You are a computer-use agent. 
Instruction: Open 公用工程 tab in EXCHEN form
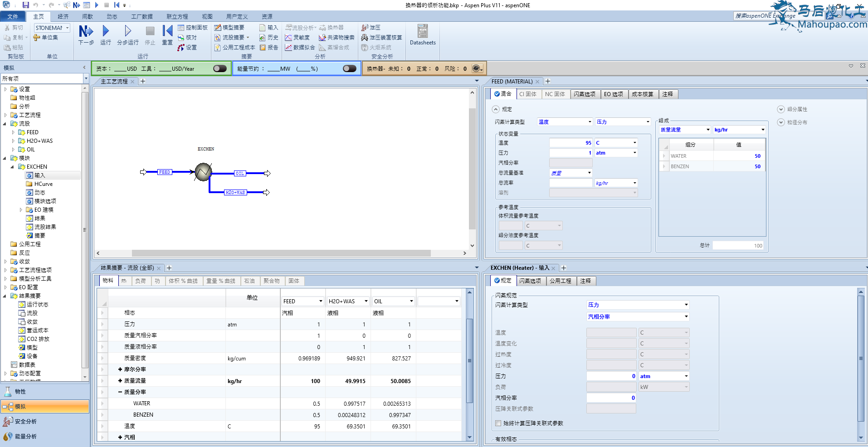point(561,281)
